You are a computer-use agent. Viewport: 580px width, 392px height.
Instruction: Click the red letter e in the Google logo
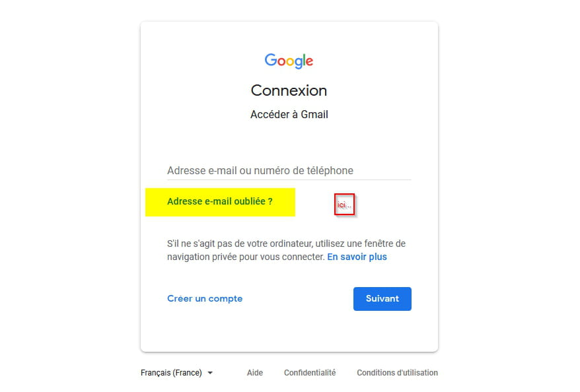tap(310, 61)
